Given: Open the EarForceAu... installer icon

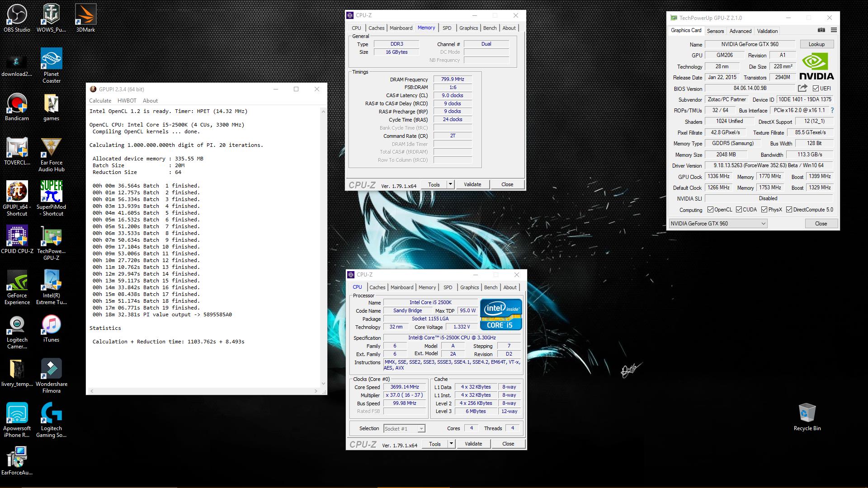Looking at the screenshot, I should tap(17, 461).
